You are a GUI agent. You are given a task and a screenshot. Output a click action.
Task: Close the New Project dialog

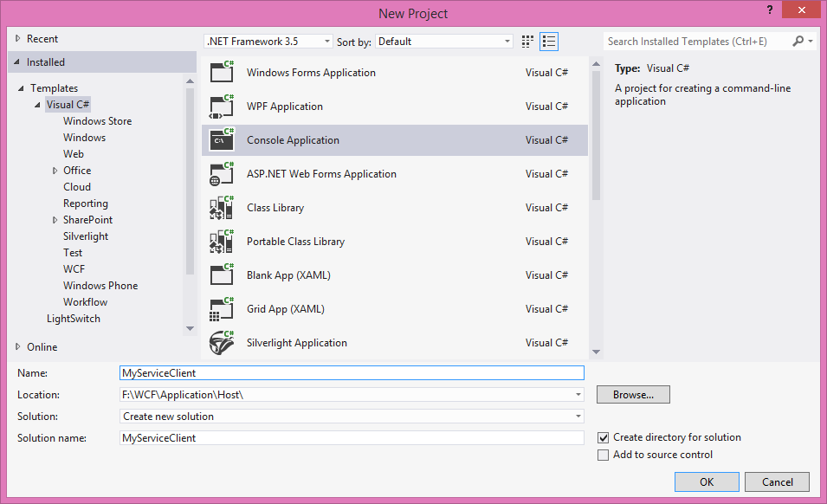click(x=801, y=10)
